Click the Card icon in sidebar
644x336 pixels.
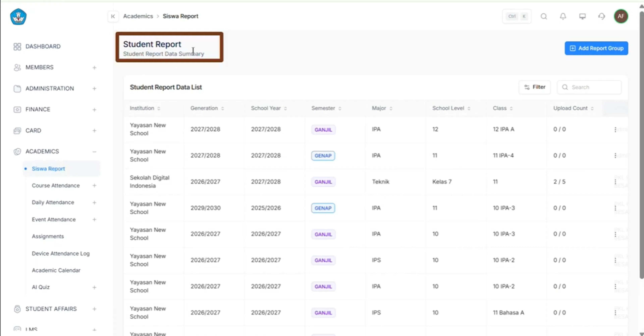pyautogui.click(x=17, y=131)
